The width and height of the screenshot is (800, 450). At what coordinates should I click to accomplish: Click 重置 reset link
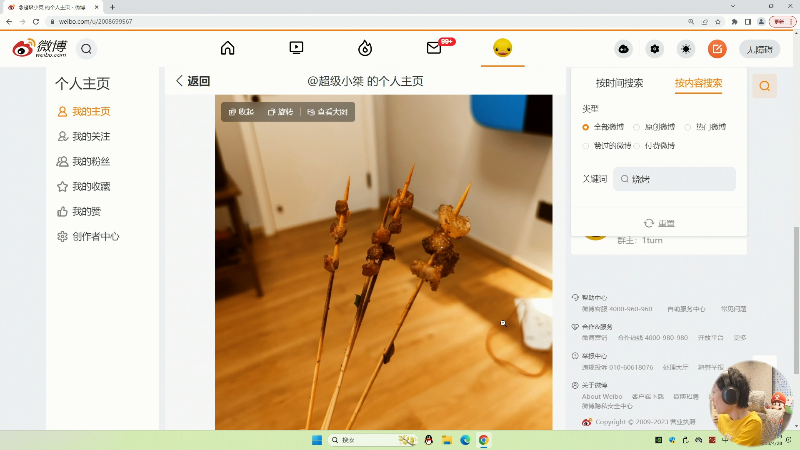tap(659, 223)
